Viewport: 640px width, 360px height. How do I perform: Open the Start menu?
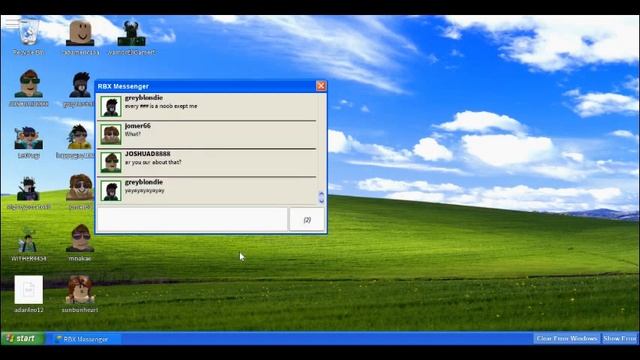click(x=22, y=338)
